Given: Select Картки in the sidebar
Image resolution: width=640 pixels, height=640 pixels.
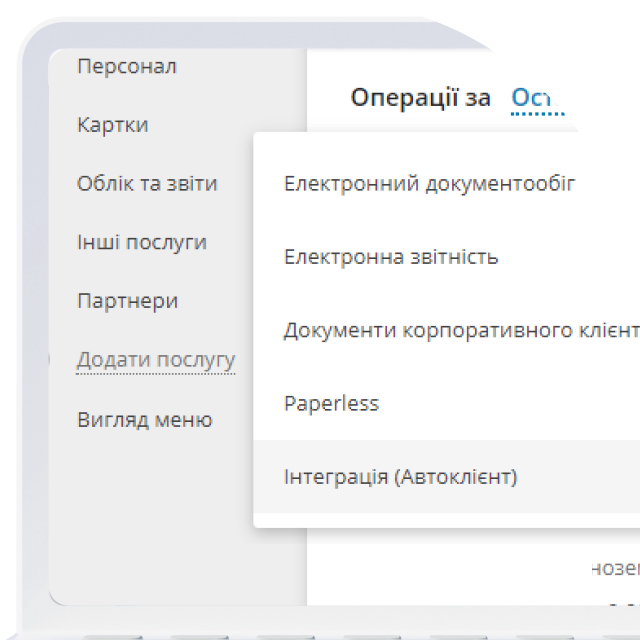Looking at the screenshot, I should [112, 124].
